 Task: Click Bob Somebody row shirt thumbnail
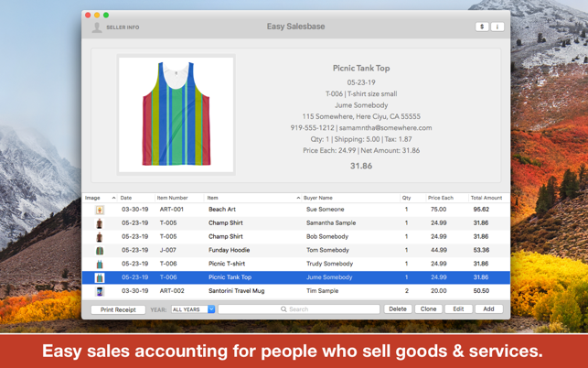[100, 237]
